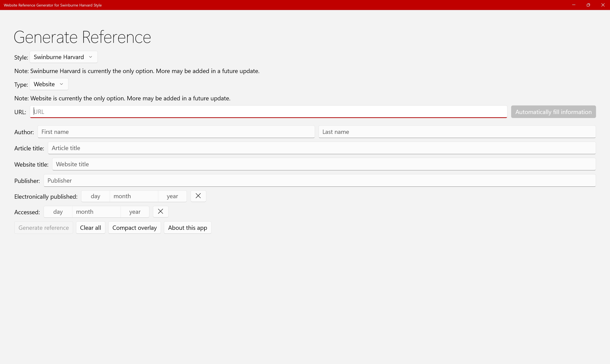This screenshot has height=364, width=610.
Task: Click the Type dropdown expander arrow
Action: point(62,84)
